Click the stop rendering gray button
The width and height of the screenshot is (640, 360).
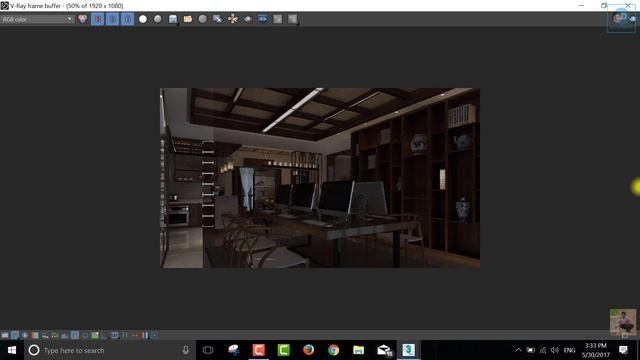click(278, 19)
